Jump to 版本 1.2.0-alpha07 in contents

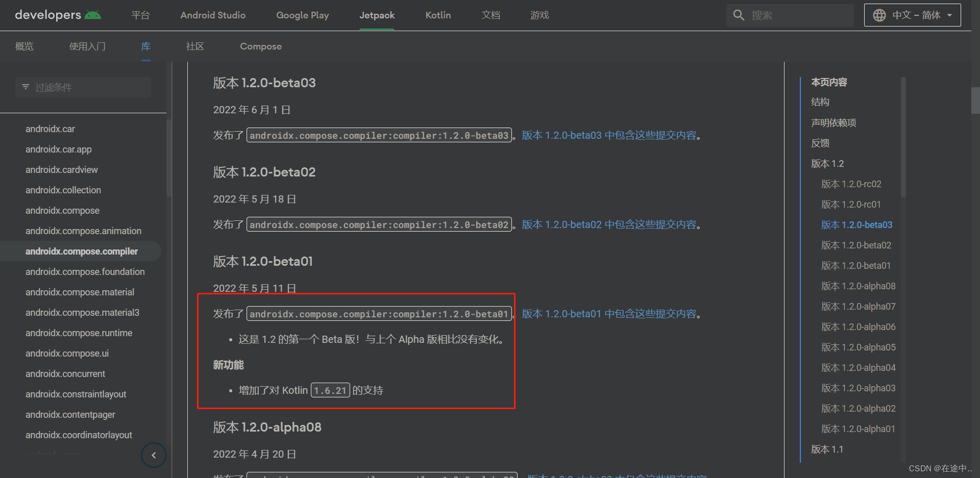tap(859, 307)
